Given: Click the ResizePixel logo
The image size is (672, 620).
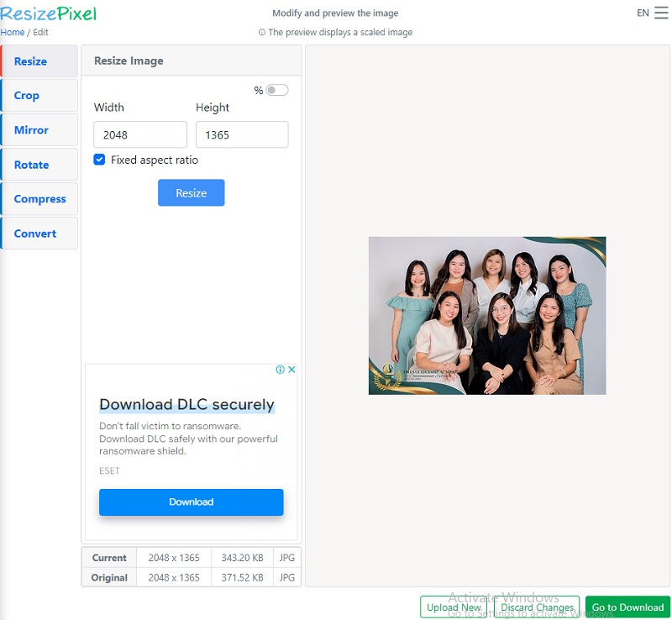Looking at the screenshot, I should (x=49, y=13).
